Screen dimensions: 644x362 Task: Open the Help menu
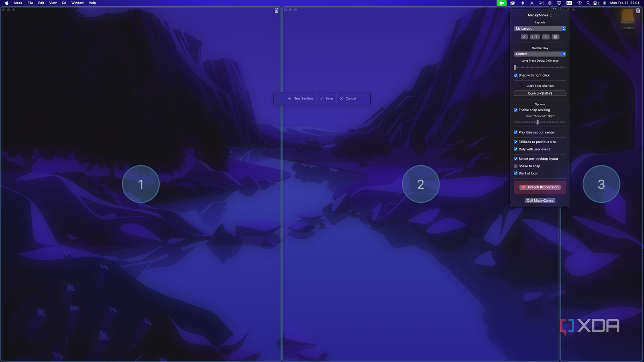[92, 3]
